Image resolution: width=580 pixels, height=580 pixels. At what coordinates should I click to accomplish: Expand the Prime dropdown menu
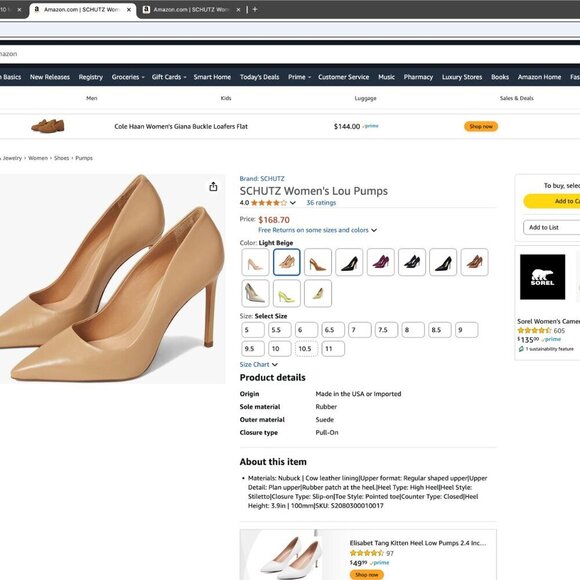(300, 77)
